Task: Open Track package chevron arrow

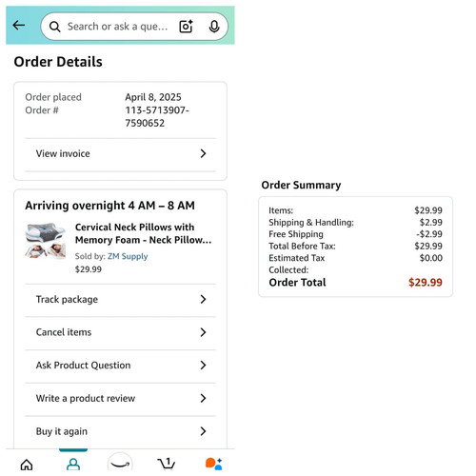Action: pyautogui.click(x=203, y=299)
